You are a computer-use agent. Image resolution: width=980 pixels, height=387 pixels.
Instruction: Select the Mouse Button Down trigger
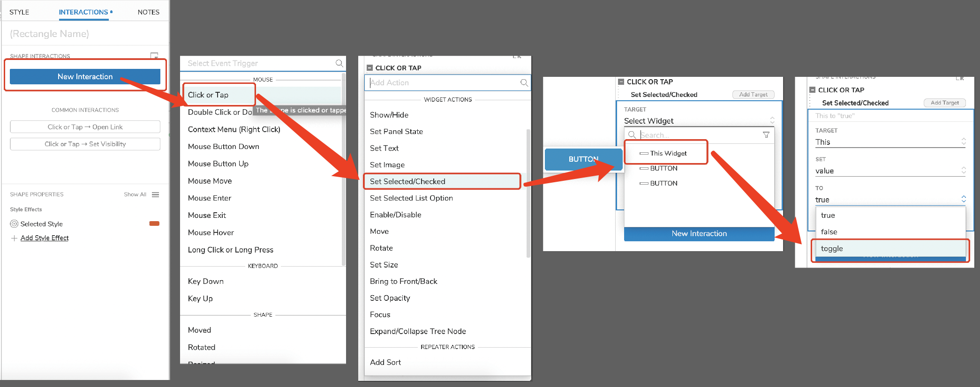click(224, 147)
